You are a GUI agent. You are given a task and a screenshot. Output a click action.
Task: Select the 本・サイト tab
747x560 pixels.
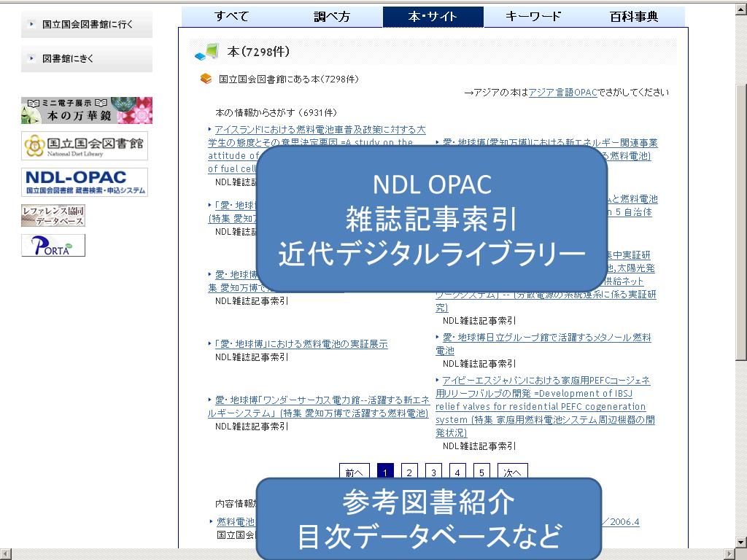(433, 17)
